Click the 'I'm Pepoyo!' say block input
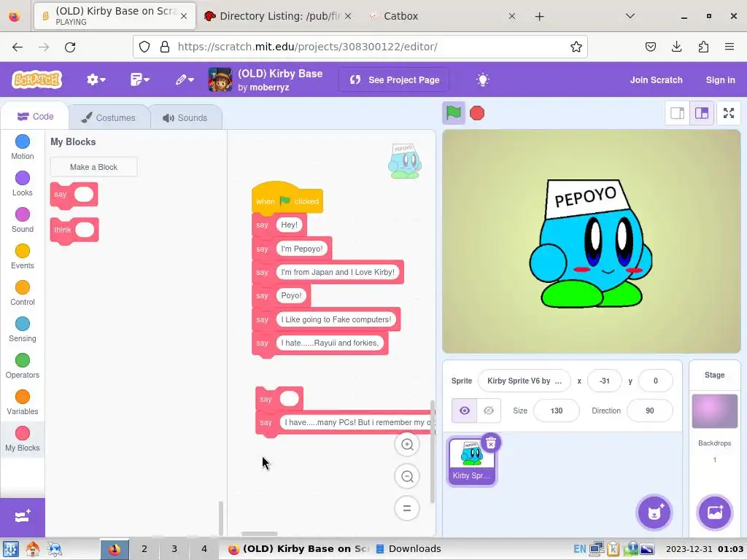747x560 pixels. (x=301, y=249)
